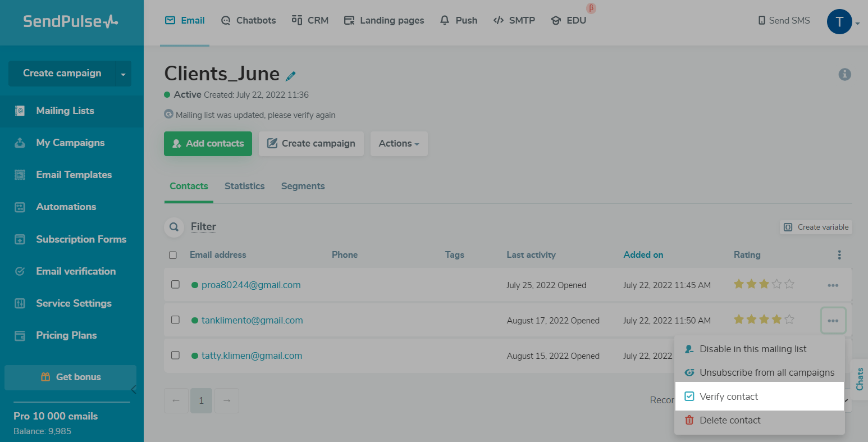Click the Mailing Lists sidebar icon
868x442 pixels.
(x=20, y=111)
